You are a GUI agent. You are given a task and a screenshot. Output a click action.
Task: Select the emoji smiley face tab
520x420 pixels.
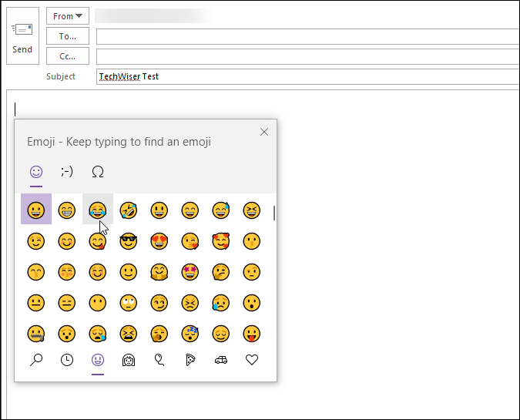coord(36,171)
